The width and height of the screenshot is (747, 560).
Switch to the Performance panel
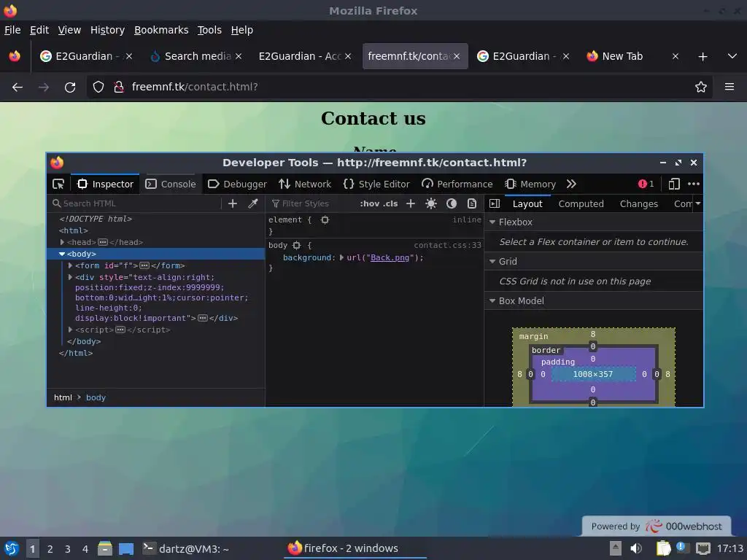(x=457, y=184)
